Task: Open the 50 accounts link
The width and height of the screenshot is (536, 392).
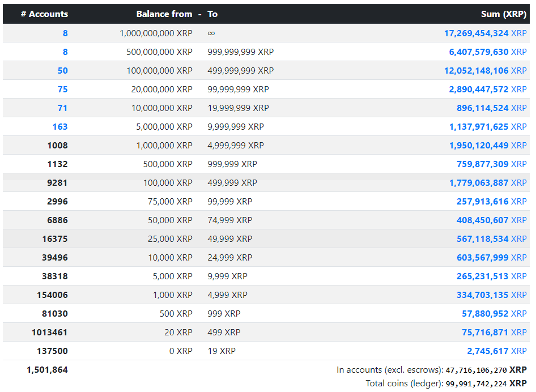Action: click(x=62, y=71)
